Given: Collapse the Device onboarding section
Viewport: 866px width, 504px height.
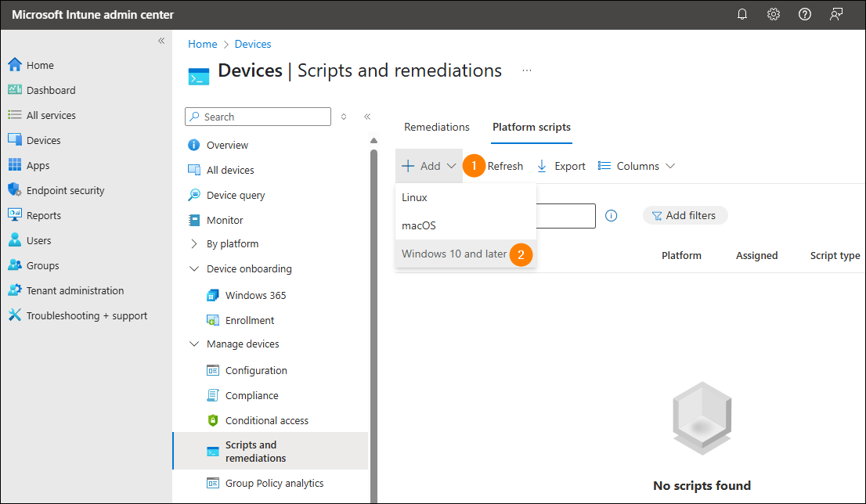Looking at the screenshot, I should [x=194, y=269].
